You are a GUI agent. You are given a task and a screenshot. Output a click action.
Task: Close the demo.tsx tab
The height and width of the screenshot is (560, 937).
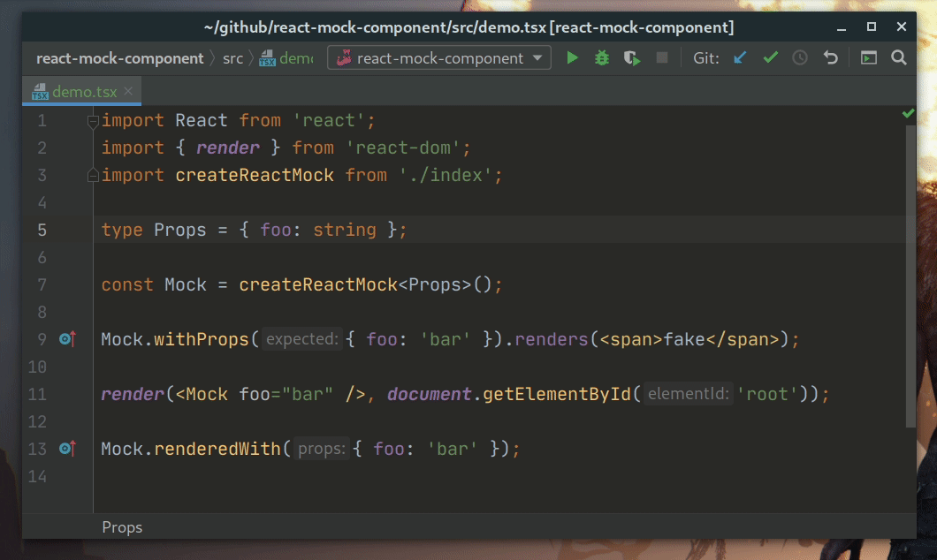click(128, 91)
